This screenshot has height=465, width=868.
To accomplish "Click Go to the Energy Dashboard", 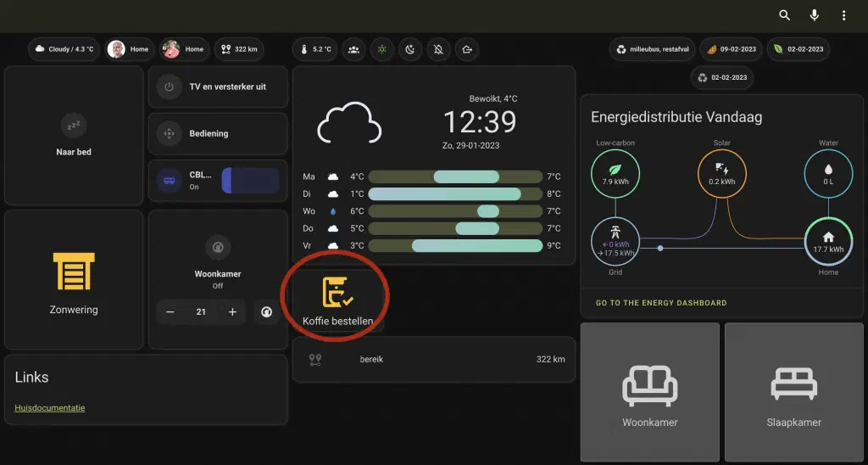I will pos(661,303).
